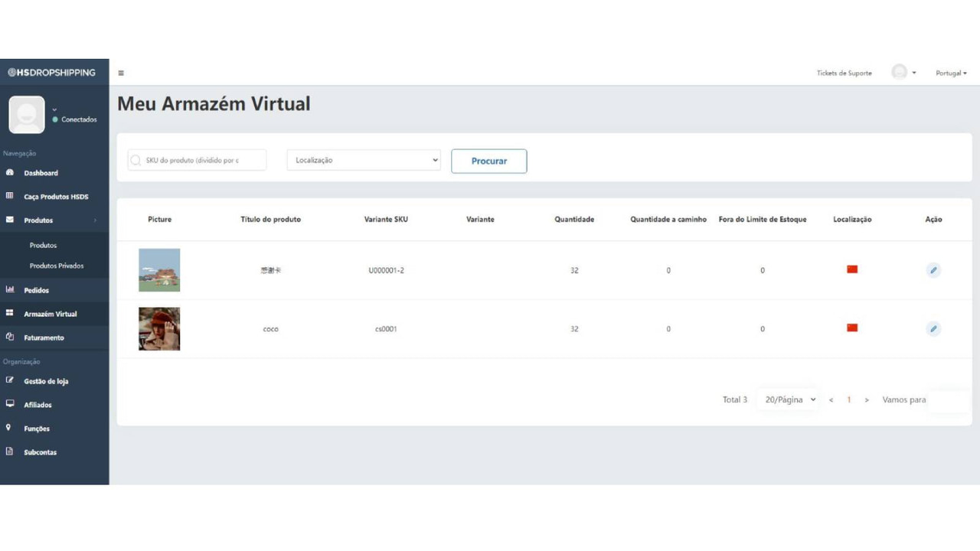Select the Afiliados monitor icon
The image size is (980, 551).
click(x=10, y=404)
